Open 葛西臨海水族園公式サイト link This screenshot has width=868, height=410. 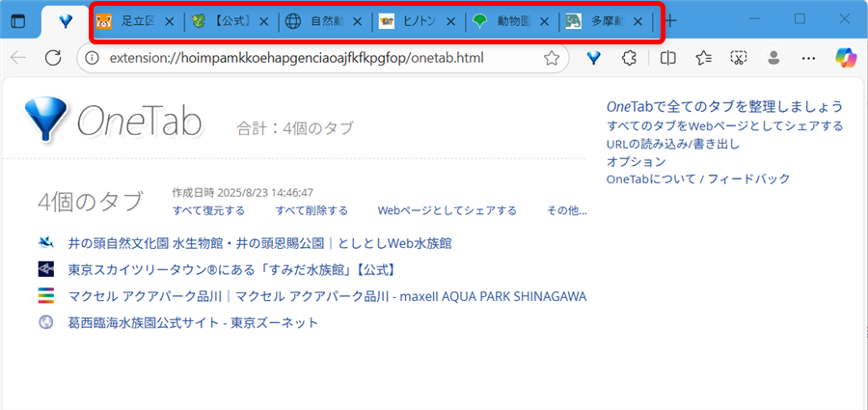[x=193, y=322]
